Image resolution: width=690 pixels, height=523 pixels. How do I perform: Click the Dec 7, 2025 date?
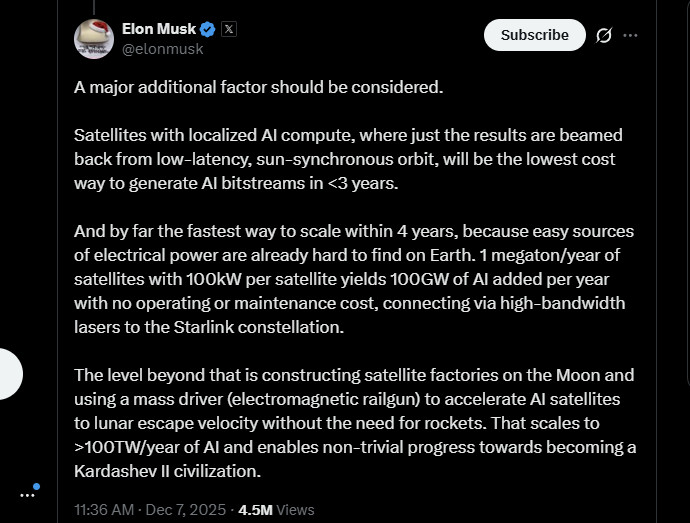coord(184,509)
